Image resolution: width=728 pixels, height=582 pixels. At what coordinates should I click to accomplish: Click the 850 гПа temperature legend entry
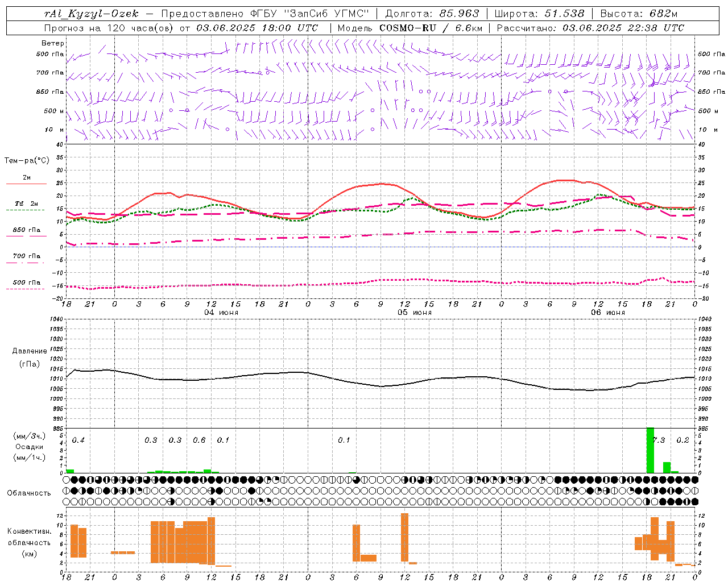[x=27, y=230]
